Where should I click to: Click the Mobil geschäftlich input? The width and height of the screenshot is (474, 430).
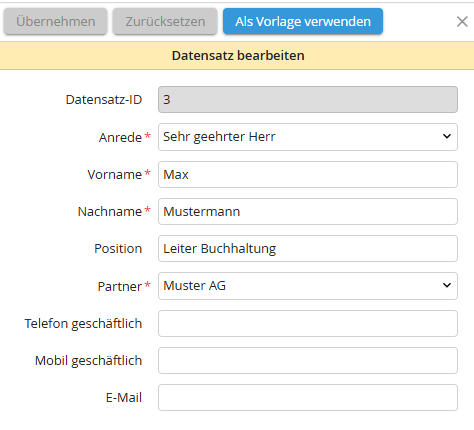coord(308,360)
